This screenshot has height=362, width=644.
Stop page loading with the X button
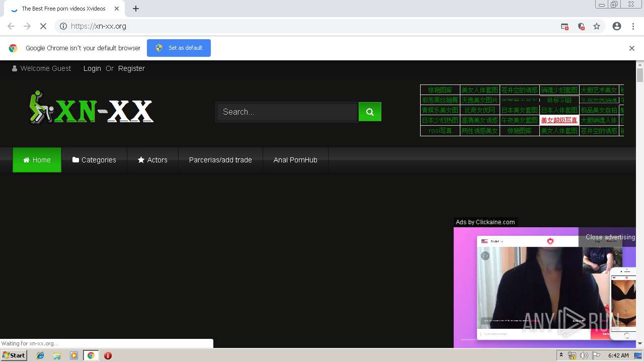point(43,26)
